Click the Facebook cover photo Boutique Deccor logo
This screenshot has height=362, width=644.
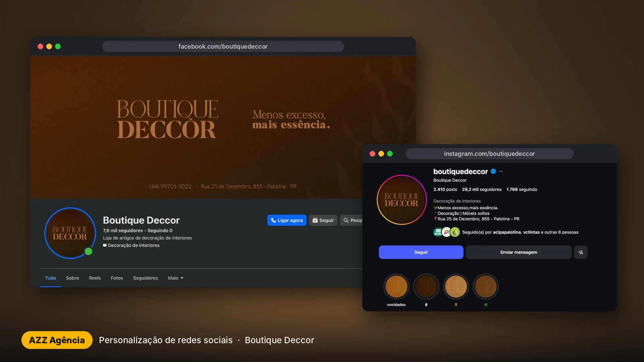coord(167,119)
